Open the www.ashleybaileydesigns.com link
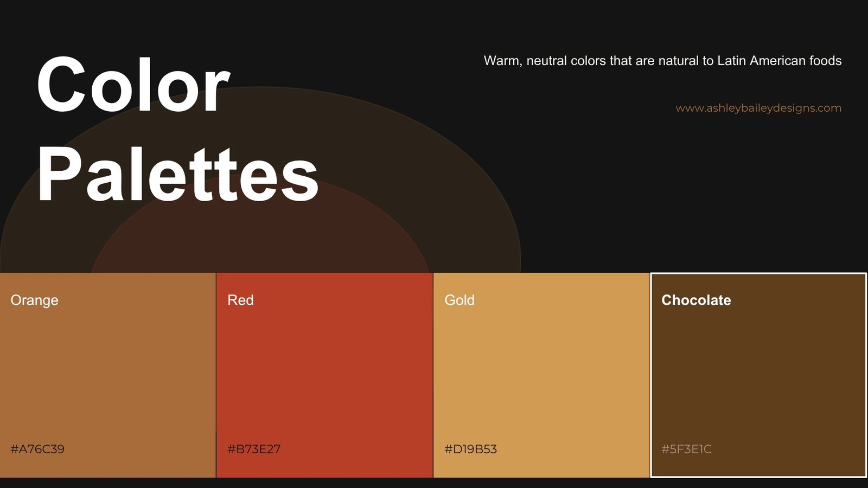The width and height of the screenshot is (868, 488). click(758, 108)
